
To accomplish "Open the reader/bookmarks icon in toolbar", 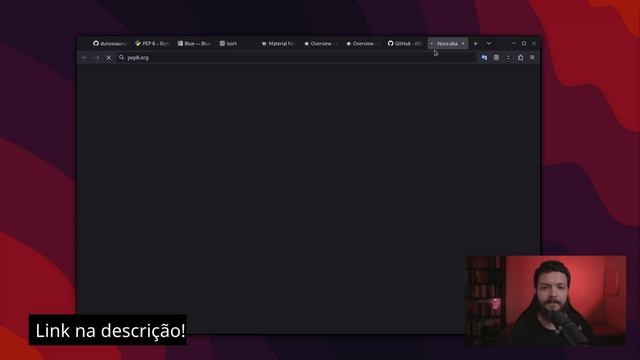I will (496, 58).
